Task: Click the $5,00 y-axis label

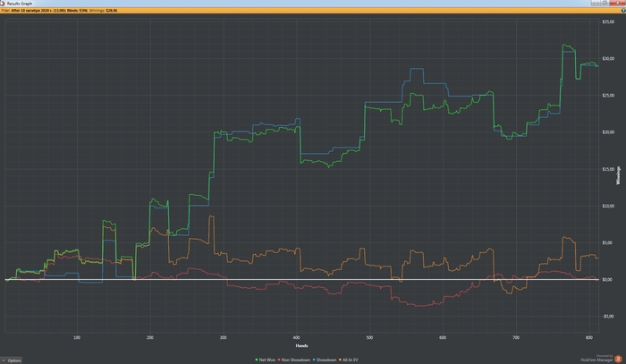Action: [607, 242]
